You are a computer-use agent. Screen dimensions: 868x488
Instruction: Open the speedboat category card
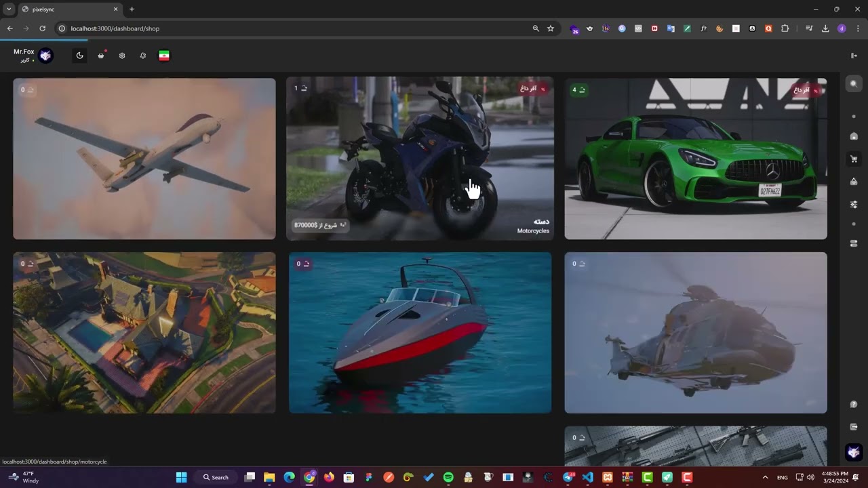(x=420, y=333)
